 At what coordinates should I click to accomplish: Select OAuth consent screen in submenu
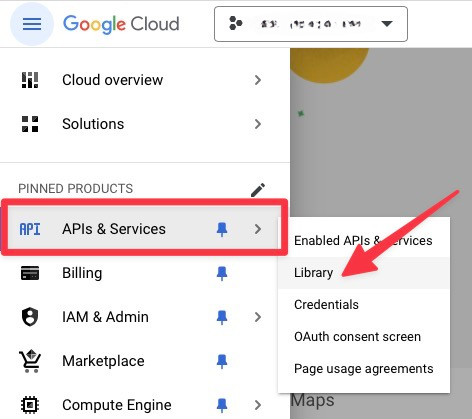pos(364,337)
